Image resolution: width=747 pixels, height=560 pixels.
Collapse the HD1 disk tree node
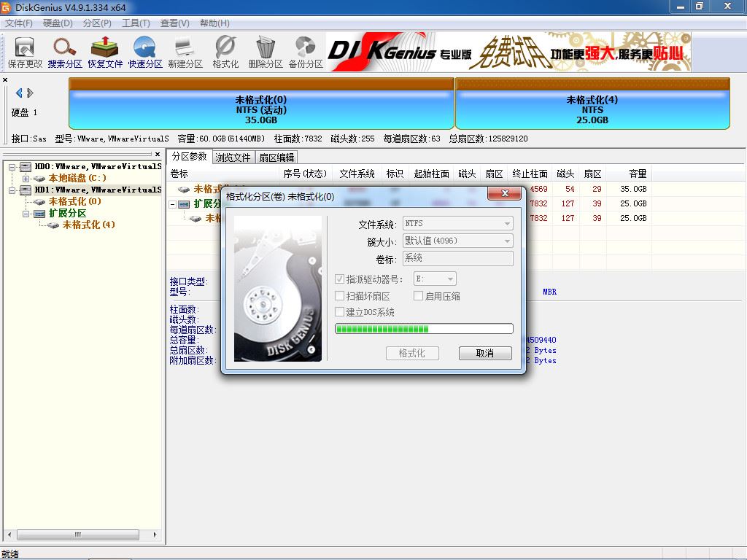click(12, 190)
